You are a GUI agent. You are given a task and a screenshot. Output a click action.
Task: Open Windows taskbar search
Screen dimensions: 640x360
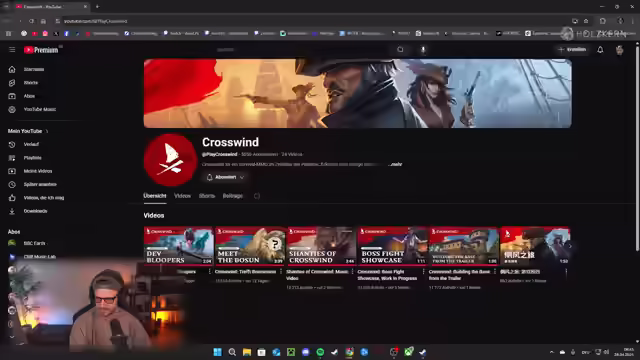232,352
